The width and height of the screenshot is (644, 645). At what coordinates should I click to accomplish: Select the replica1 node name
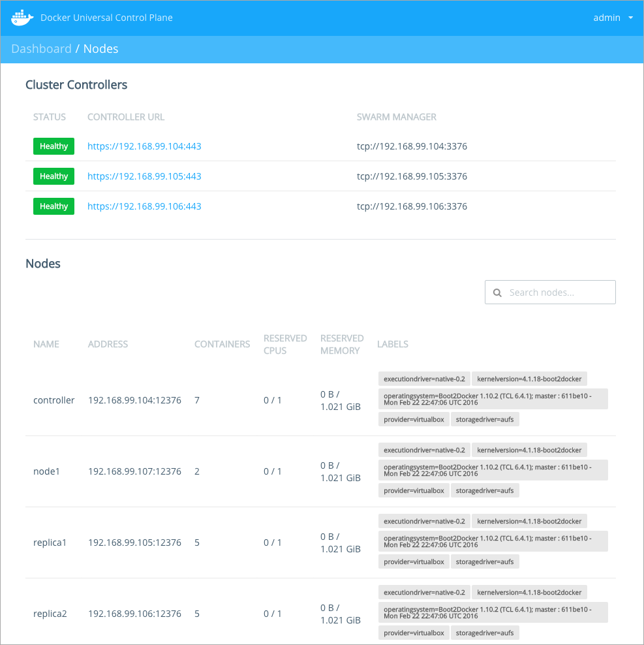pyautogui.click(x=50, y=543)
